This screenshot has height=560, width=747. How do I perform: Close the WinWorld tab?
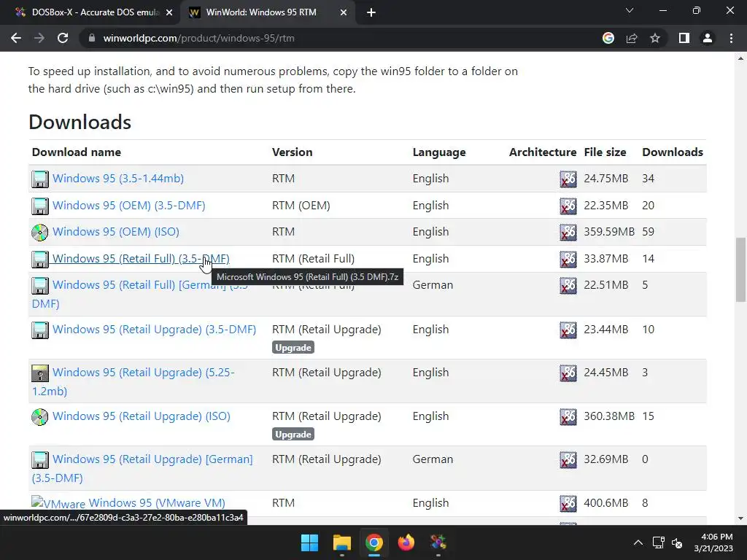[344, 13]
